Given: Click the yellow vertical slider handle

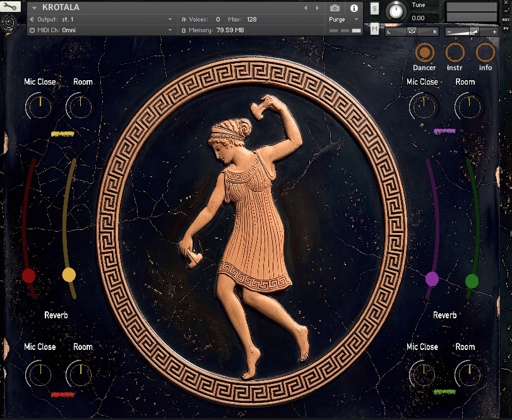Looking at the screenshot, I should tap(69, 274).
